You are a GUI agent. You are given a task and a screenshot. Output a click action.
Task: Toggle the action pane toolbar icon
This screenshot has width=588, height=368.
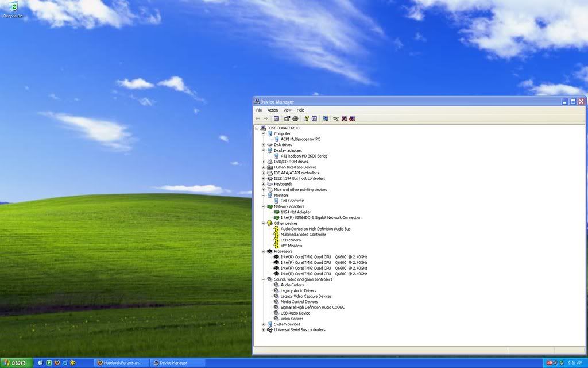(x=314, y=118)
